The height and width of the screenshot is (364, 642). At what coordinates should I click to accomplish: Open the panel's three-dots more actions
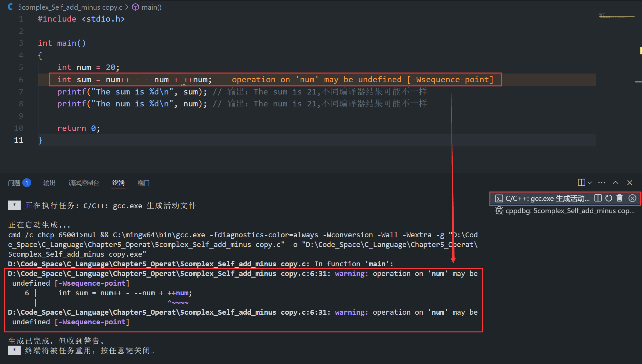[602, 183]
